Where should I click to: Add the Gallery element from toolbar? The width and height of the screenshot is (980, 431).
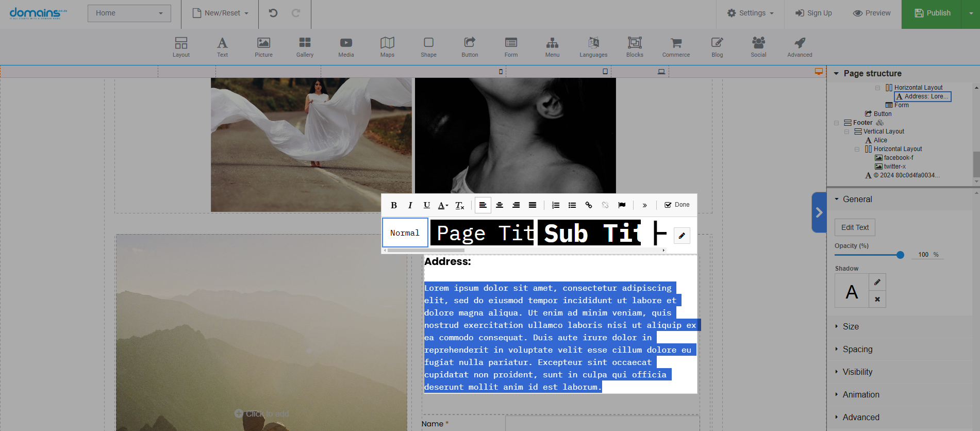(305, 47)
